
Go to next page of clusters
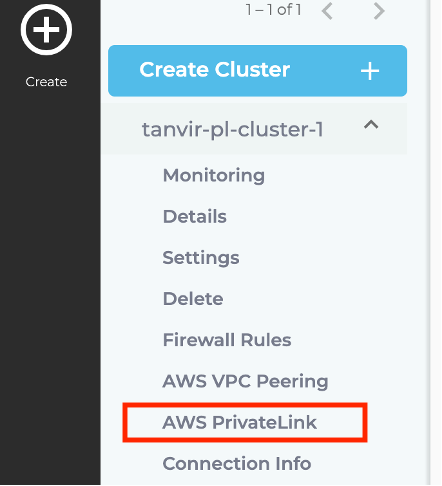tap(379, 11)
